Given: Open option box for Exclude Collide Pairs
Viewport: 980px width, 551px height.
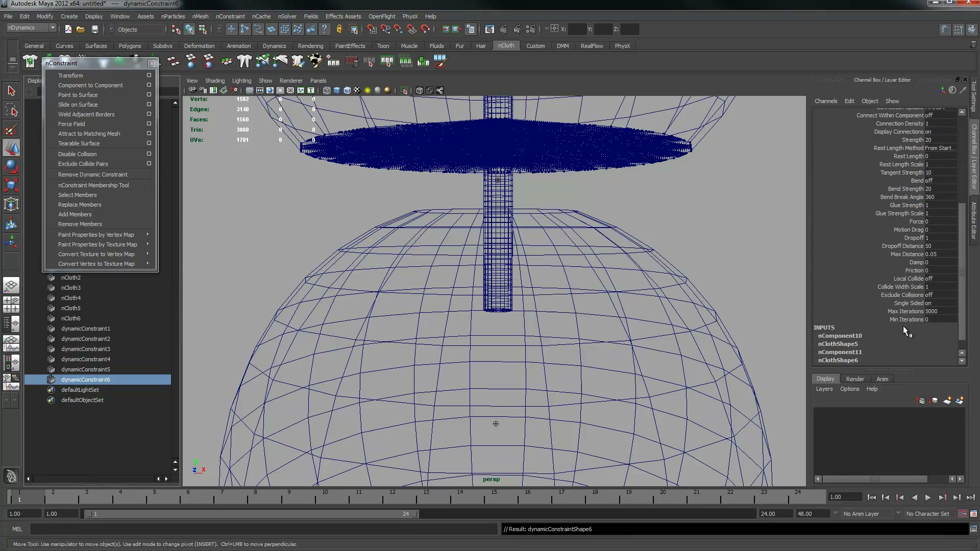Looking at the screenshot, I should click(x=149, y=163).
